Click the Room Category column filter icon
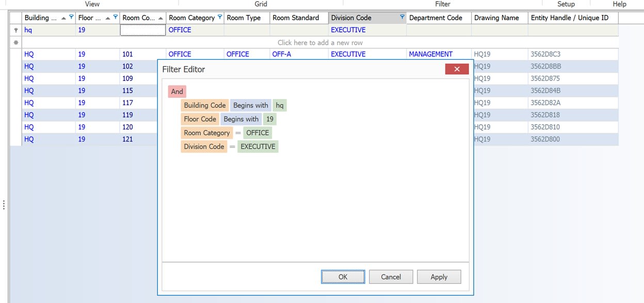 [220, 17]
